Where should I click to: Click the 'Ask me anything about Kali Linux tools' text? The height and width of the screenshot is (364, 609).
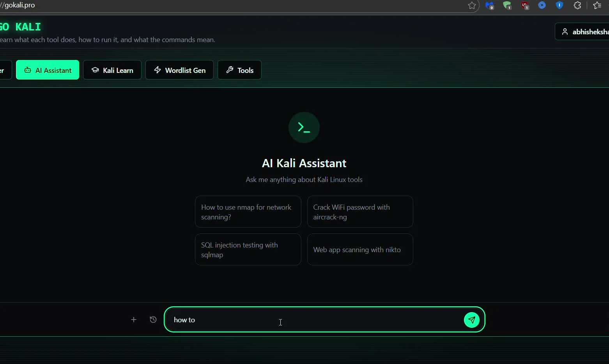[x=304, y=180]
